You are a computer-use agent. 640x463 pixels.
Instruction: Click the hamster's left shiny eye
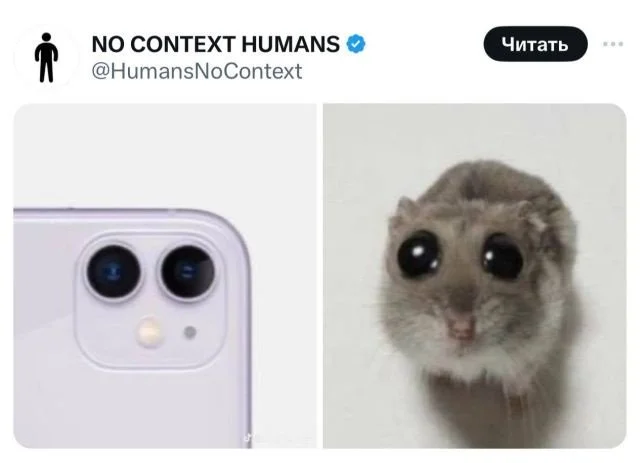(x=419, y=254)
